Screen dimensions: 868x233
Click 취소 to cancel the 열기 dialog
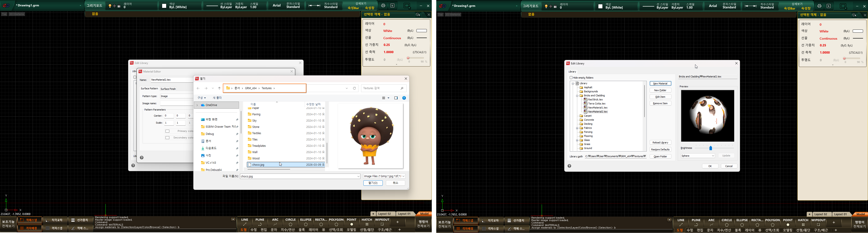396,183
